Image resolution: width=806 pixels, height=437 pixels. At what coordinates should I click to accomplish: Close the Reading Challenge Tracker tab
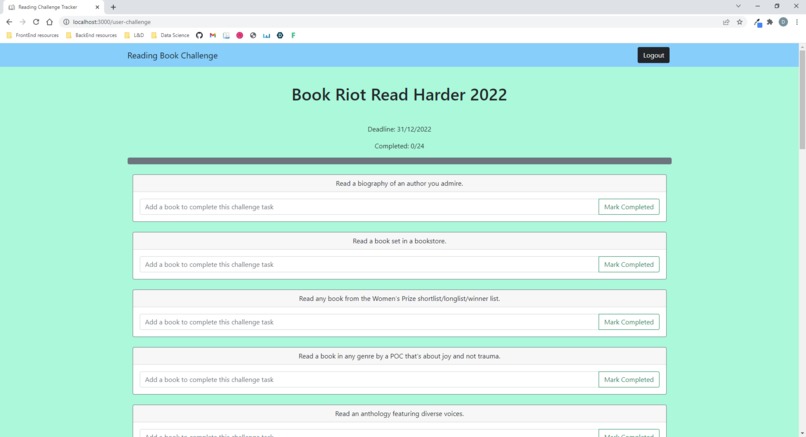[97, 7]
